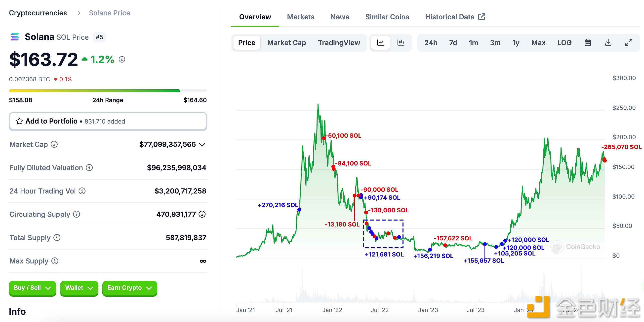Click the $163.72 price value

point(43,59)
